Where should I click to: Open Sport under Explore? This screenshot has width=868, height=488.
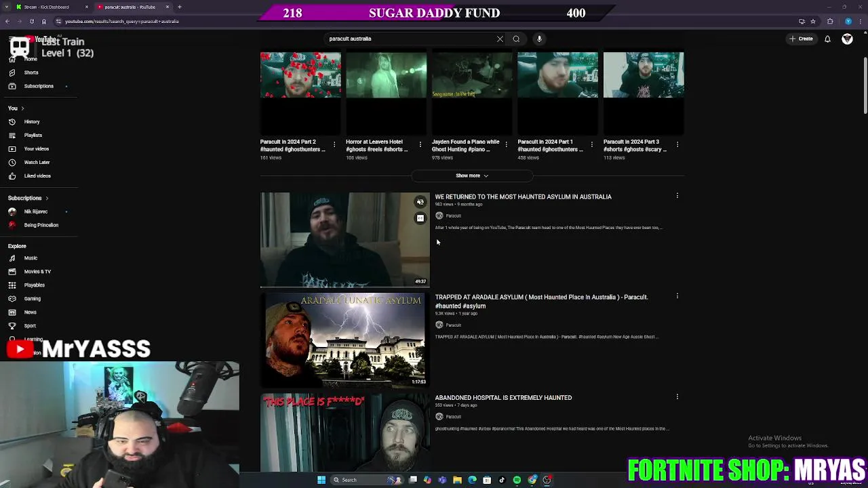[x=30, y=326]
